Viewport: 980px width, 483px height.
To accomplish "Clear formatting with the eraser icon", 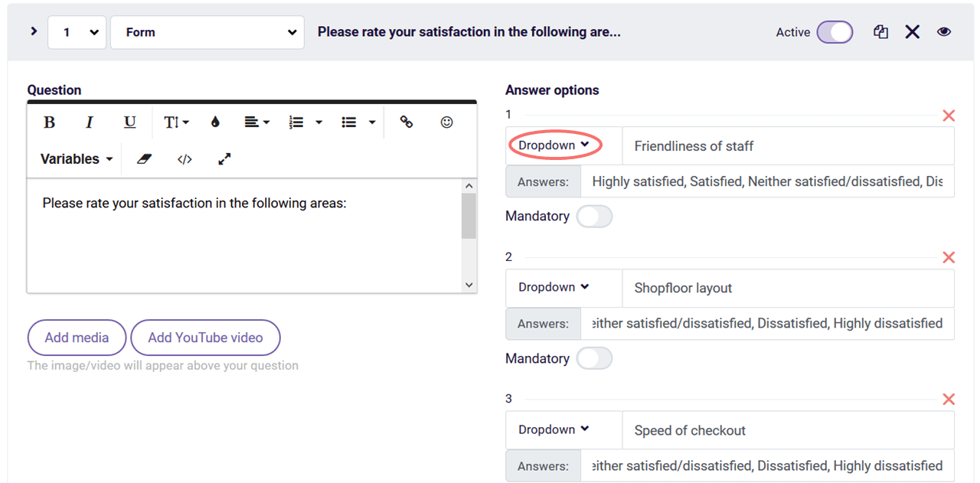I will [x=142, y=158].
